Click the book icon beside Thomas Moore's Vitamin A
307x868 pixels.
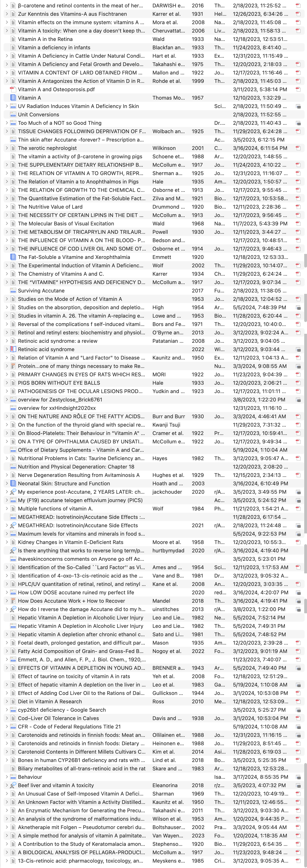tap(13, 98)
